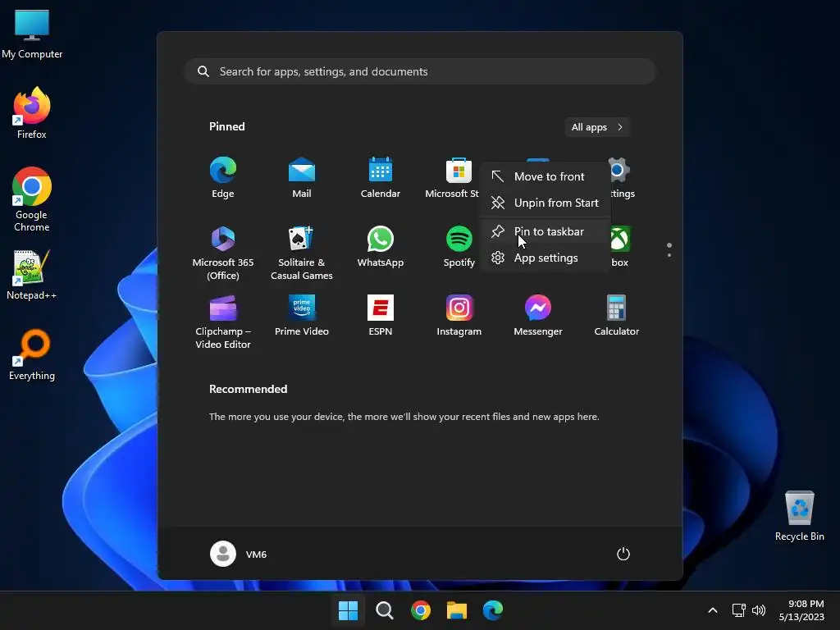The height and width of the screenshot is (630, 840).
Task: Open the ESPN pinned app
Action: (x=381, y=316)
